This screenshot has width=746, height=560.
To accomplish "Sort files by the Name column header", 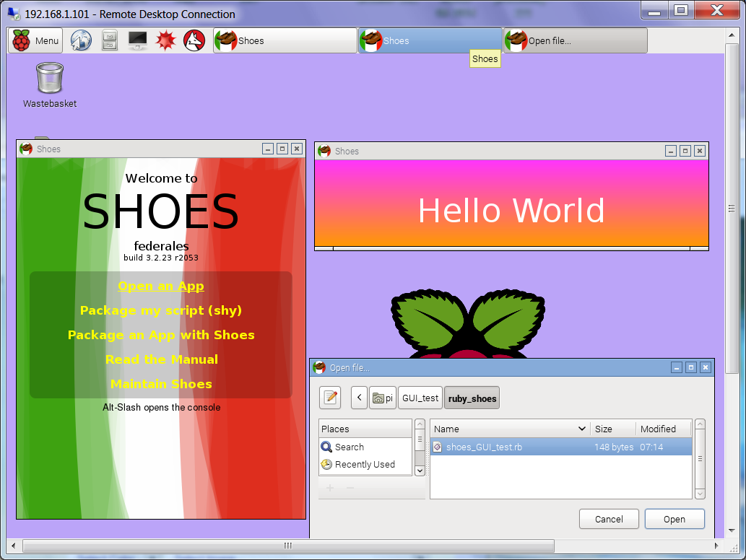I will pos(506,429).
